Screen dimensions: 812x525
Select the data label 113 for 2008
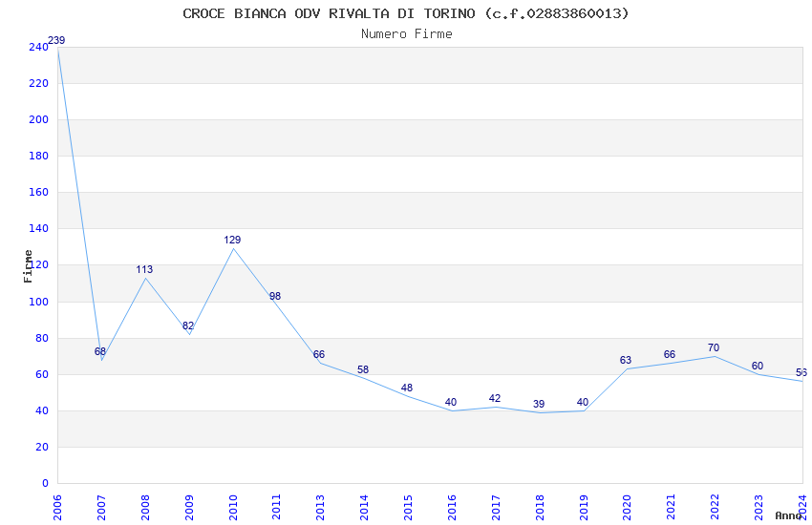pos(144,269)
